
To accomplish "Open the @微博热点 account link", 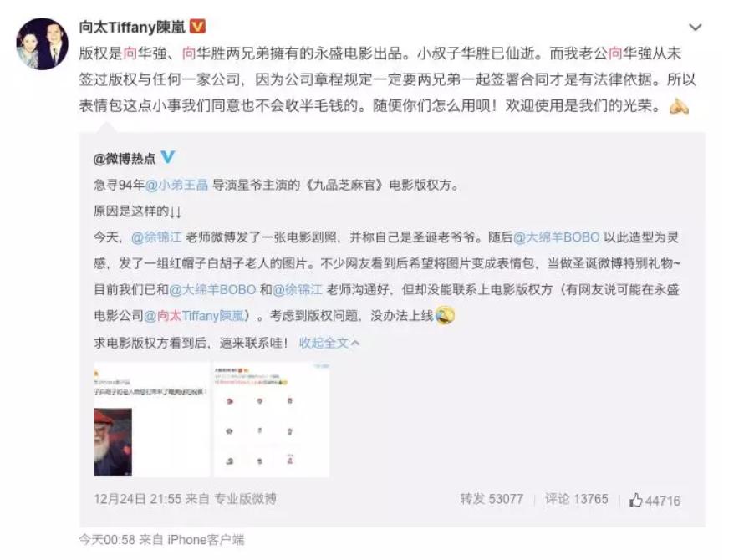I will 125,158.
